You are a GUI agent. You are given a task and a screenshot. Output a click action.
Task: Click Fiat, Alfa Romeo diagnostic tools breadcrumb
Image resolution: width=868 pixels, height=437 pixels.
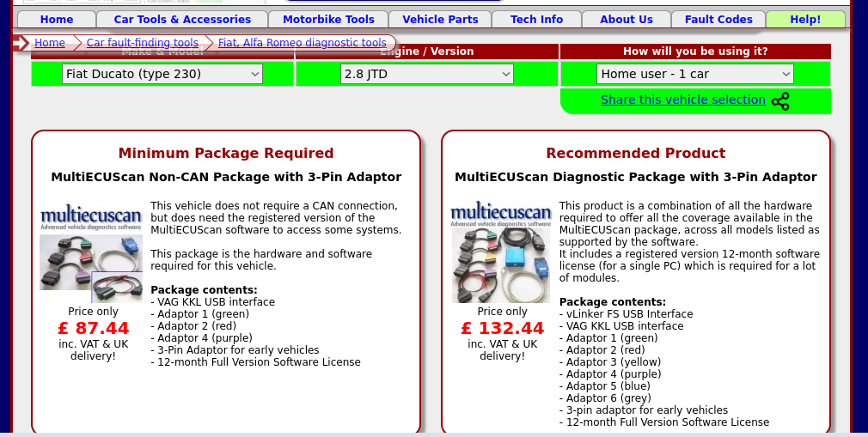click(302, 43)
